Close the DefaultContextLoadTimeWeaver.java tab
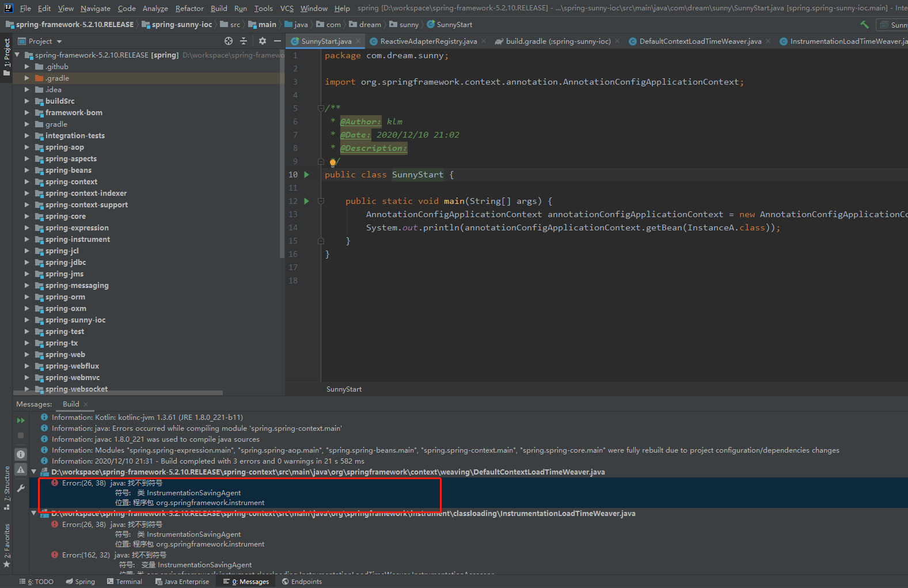 [x=768, y=41]
